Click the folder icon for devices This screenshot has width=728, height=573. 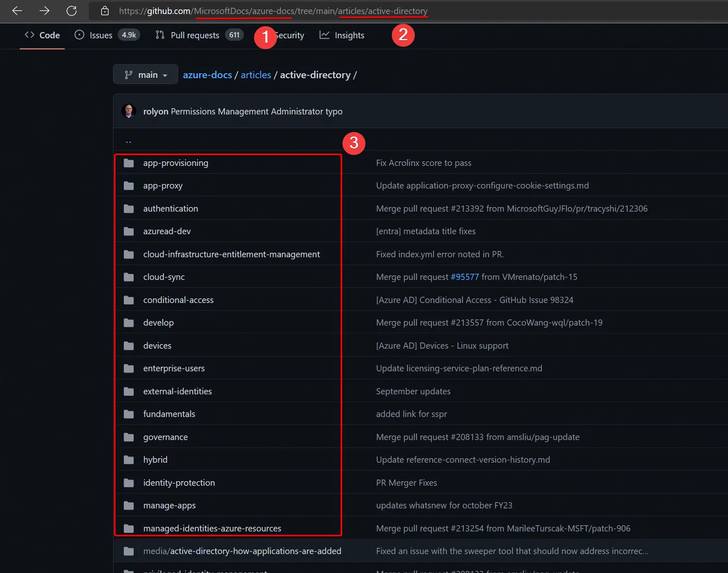[128, 346]
